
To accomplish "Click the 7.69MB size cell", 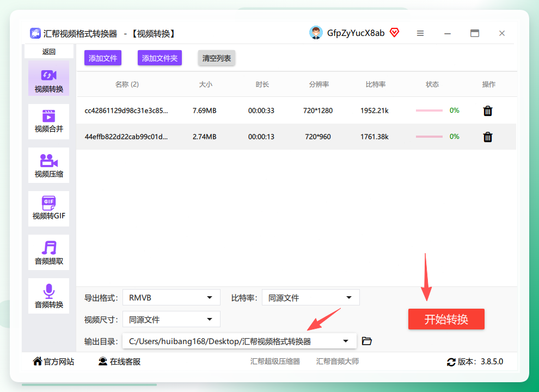I will tap(205, 111).
